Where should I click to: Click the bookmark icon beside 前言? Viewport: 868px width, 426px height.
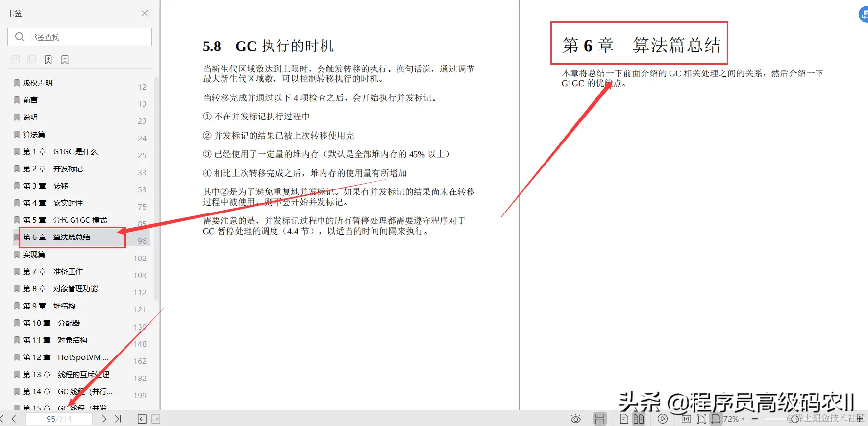[x=17, y=100]
